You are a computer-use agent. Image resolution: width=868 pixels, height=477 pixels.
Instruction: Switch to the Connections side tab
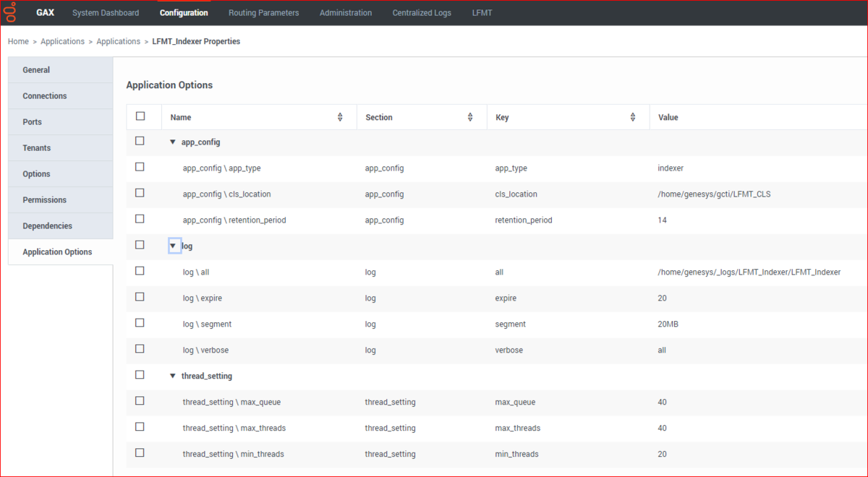pyautogui.click(x=61, y=96)
